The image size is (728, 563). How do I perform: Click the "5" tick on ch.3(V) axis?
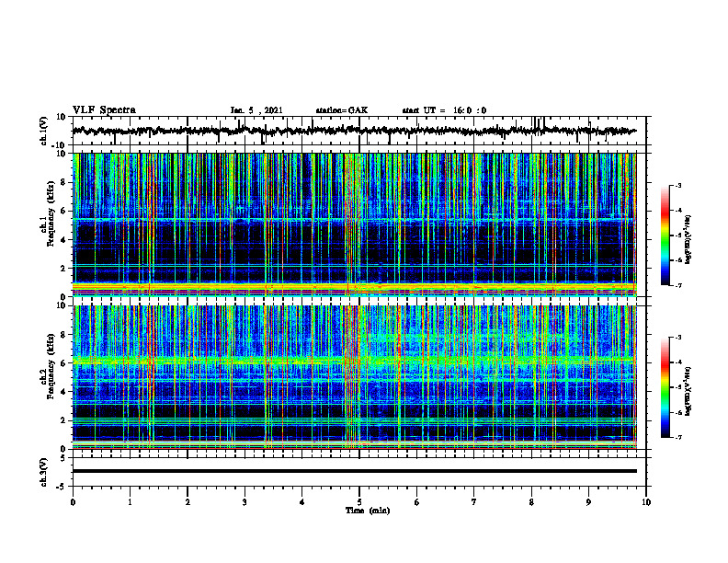tap(63, 457)
